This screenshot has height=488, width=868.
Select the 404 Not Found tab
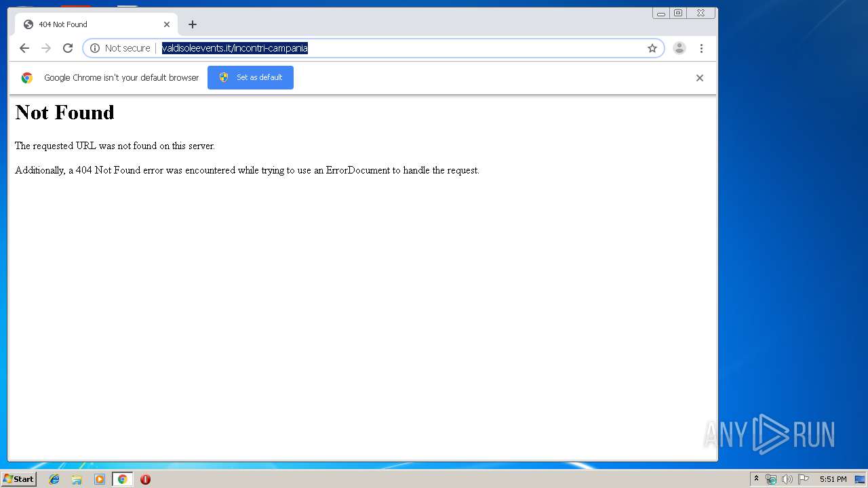click(96, 24)
